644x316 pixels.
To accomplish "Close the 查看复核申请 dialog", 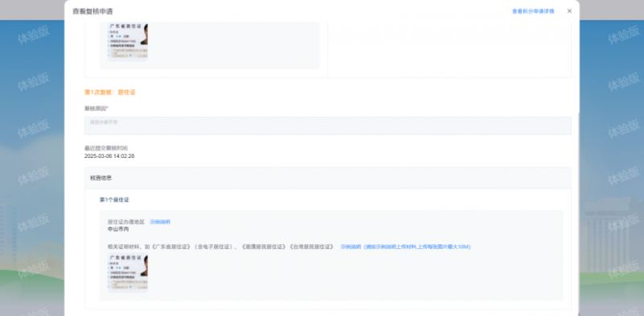I will pos(569,11).
